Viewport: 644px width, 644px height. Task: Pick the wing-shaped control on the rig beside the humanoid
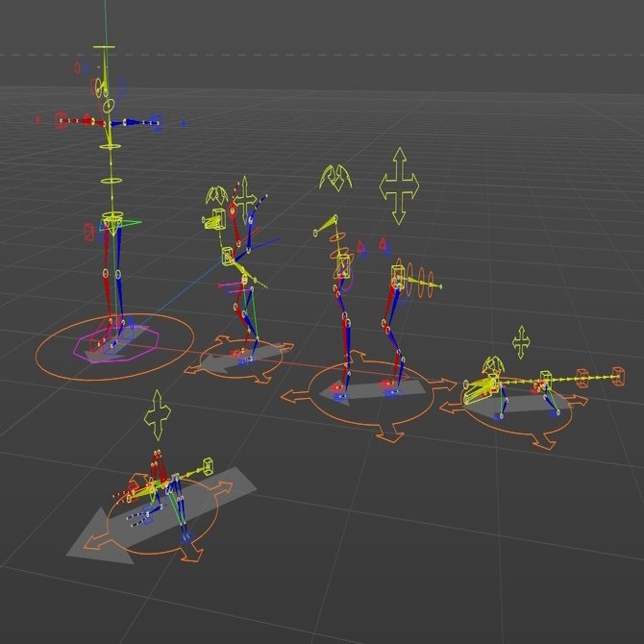[217, 196]
